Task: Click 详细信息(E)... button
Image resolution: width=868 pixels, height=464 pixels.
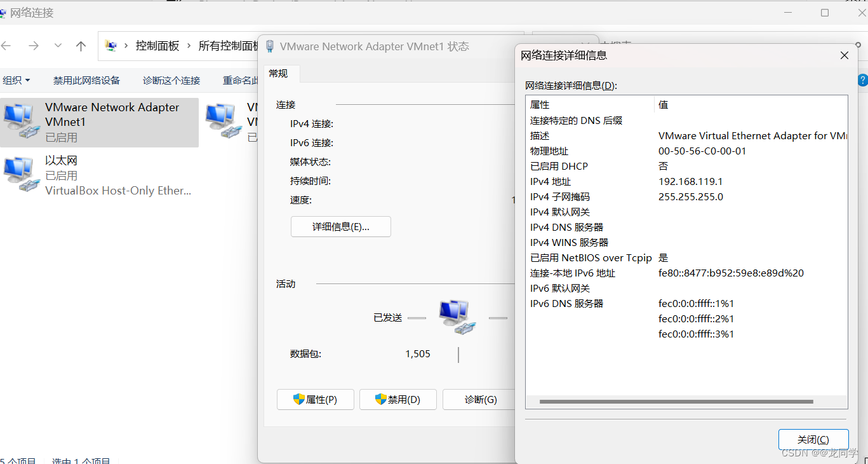Action: (x=341, y=227)
